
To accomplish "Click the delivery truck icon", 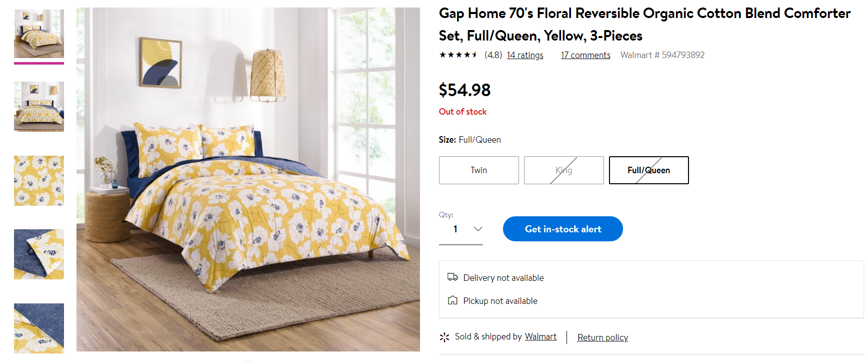I will 452,277.
